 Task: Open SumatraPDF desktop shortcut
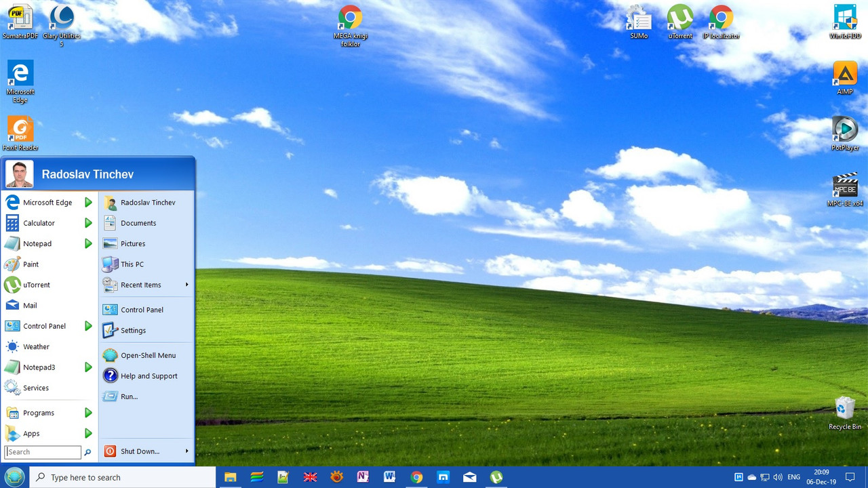[x=20, y=22]
